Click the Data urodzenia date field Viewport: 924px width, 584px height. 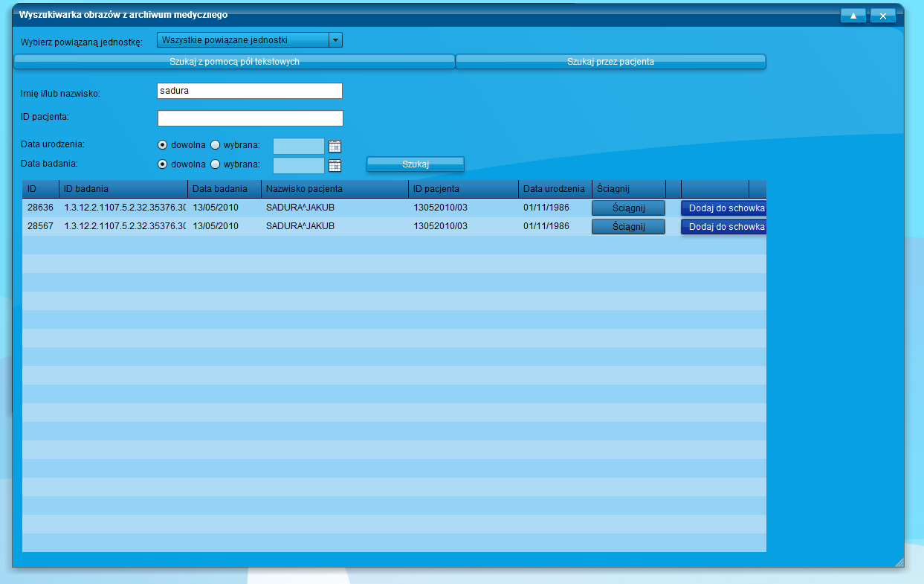pyautogui.click(x=299, y=146)
